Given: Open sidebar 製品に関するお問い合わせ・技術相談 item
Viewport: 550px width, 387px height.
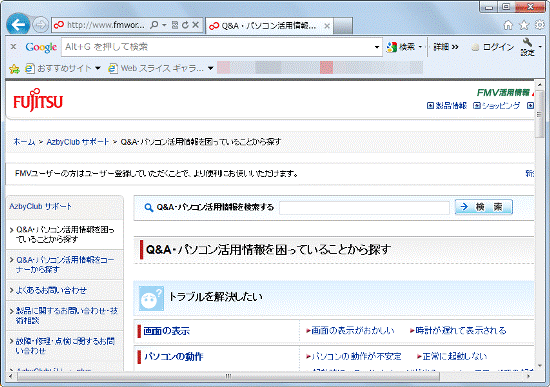Looking at the screenshot, I should click(x=66, y=315).
